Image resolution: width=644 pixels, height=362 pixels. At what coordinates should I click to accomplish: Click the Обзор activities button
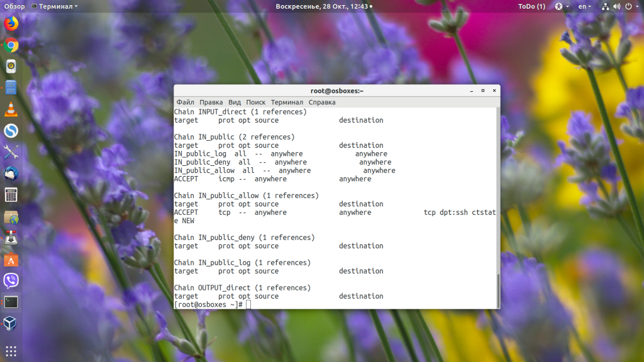pyautogui.click(x=14, y=6)
